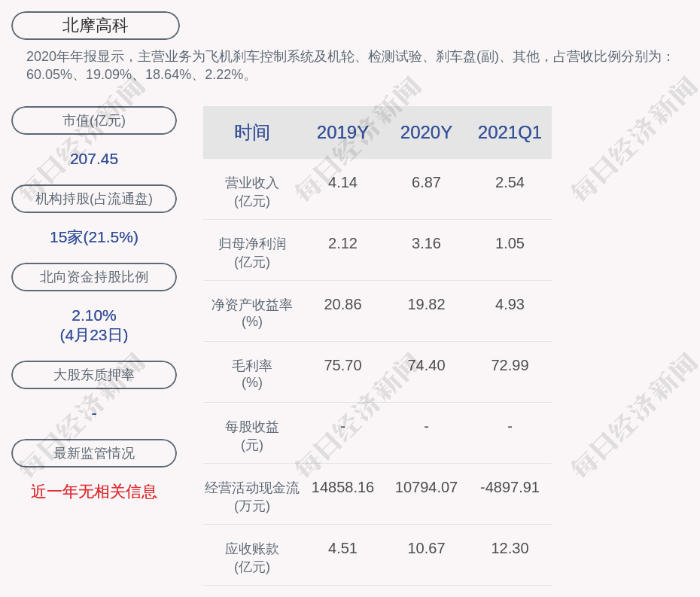This screenshot has width=700, height=597.
Task: Select the 2020Y column header
Action: tap(426, 132)
